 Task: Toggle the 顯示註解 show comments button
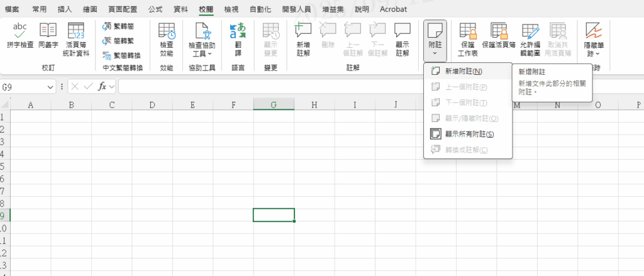pyautogui.click(x=402, y=36)
